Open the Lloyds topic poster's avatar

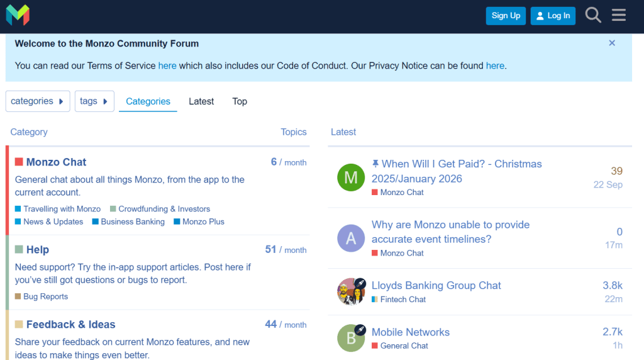tap(351, 291)
